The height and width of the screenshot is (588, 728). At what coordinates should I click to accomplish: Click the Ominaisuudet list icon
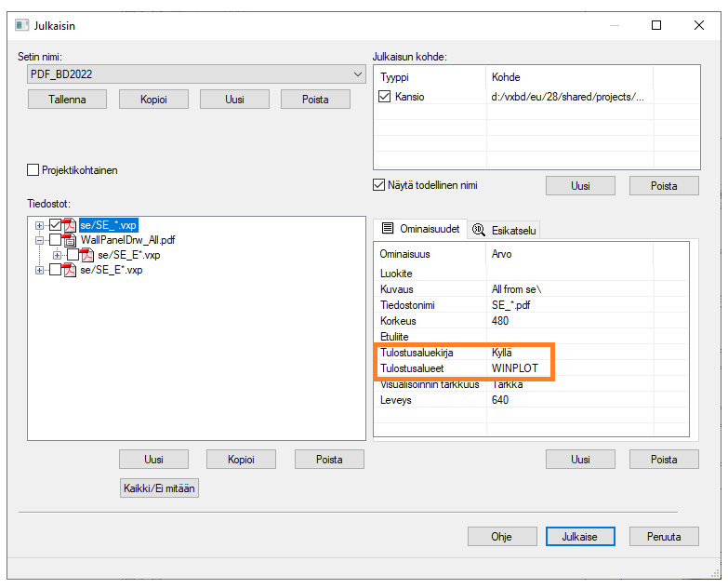(388, 228)
